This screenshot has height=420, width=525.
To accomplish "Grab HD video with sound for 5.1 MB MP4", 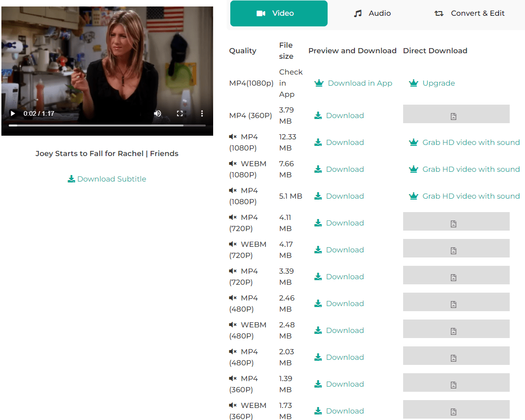I will 464,196.
